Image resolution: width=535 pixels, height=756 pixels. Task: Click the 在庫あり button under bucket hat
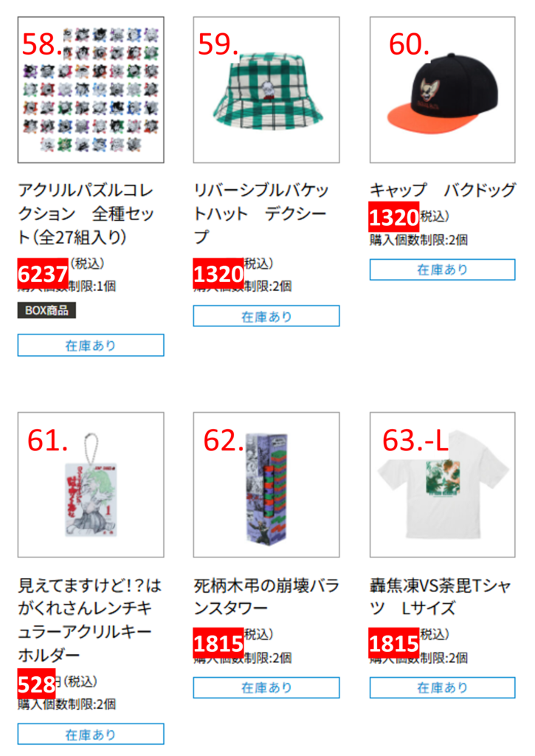(266, 316)
